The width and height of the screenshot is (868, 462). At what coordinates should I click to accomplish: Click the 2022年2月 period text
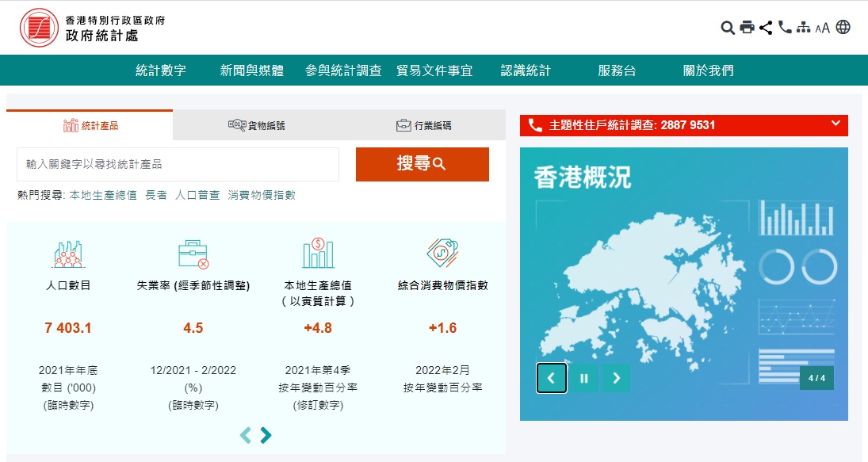(443, 370)
